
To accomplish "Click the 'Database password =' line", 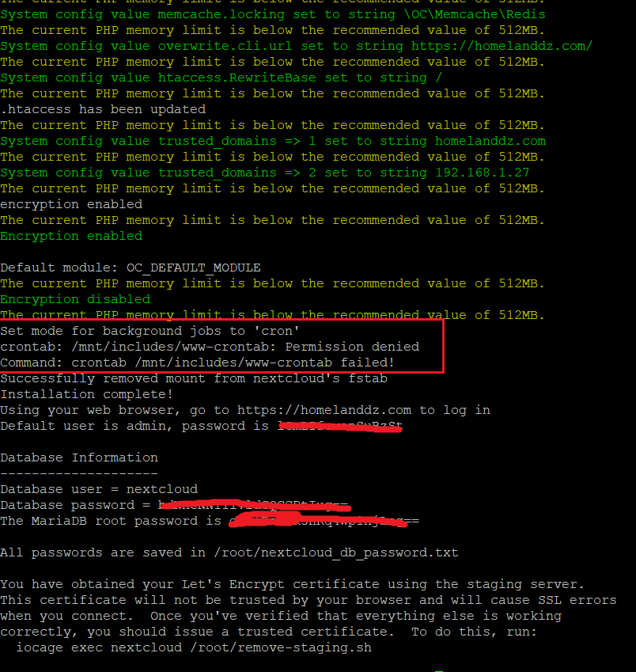I will point(176,505).
